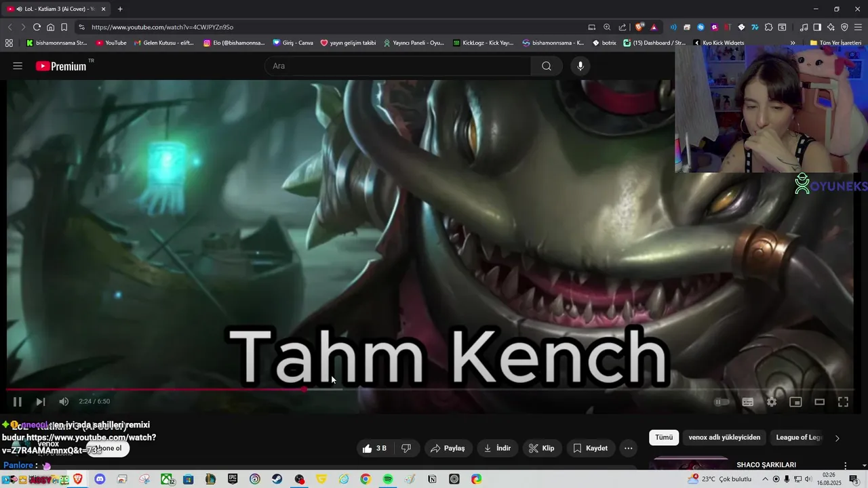This screenshot has height=488, width=868.
Task: Enable miniplayer mode
Action: tap(795, 402)
